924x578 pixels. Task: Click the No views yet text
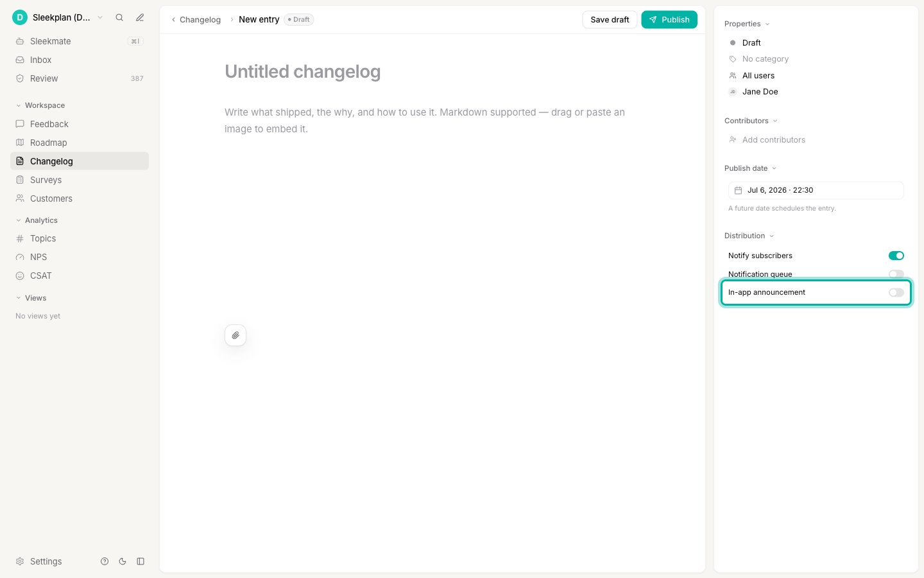(x=38, y=316)
